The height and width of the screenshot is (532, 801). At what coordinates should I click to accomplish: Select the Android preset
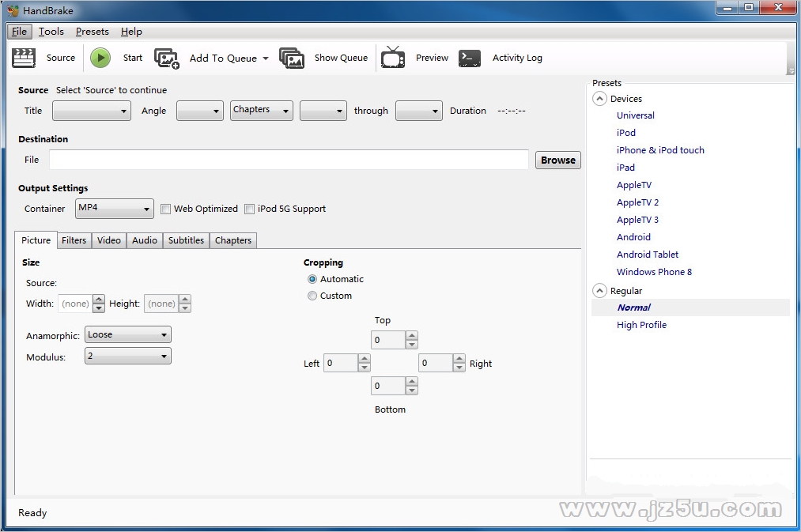tap(633, 237)
